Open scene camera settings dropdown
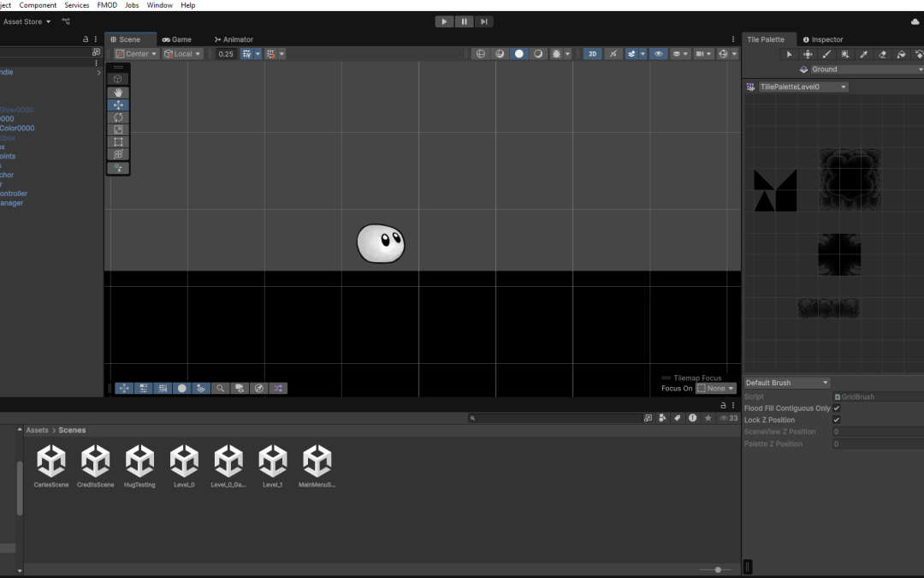 coord(703,54)
